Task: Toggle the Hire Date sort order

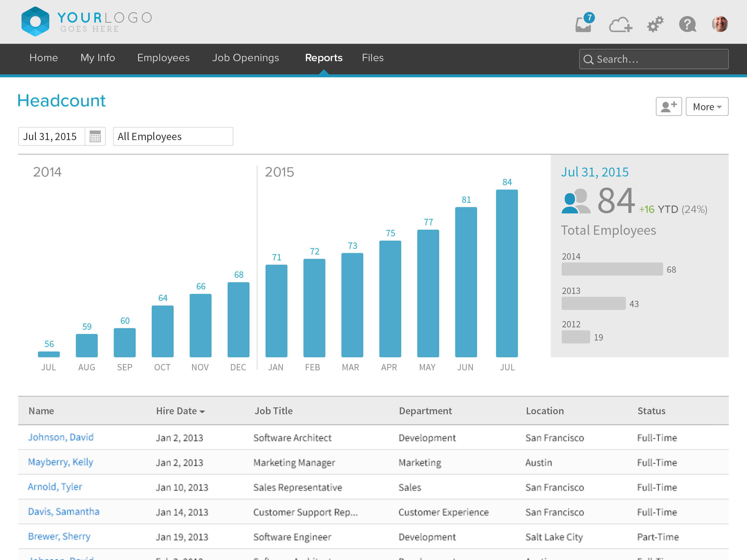Action: click(x=180, y=410)
